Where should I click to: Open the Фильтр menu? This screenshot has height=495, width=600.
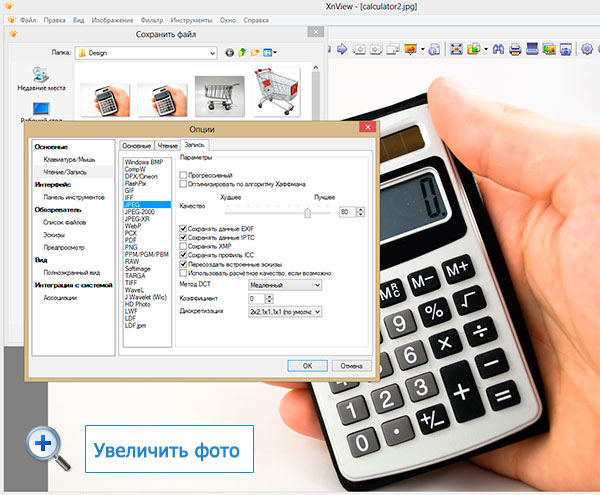[x=152, y=20]
